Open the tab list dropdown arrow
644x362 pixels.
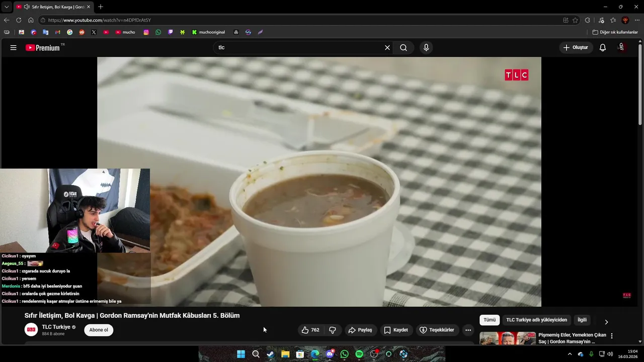(7, 7)
